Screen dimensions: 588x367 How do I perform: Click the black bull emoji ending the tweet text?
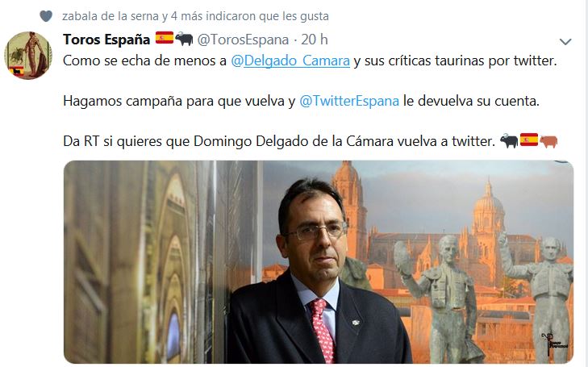[509, 141]
